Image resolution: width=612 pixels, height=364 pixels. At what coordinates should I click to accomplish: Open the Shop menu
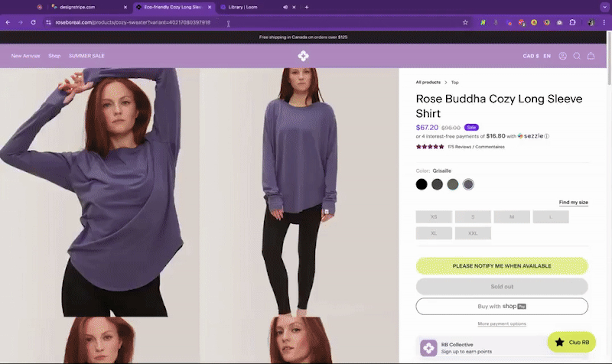click(x=54, y=56)
